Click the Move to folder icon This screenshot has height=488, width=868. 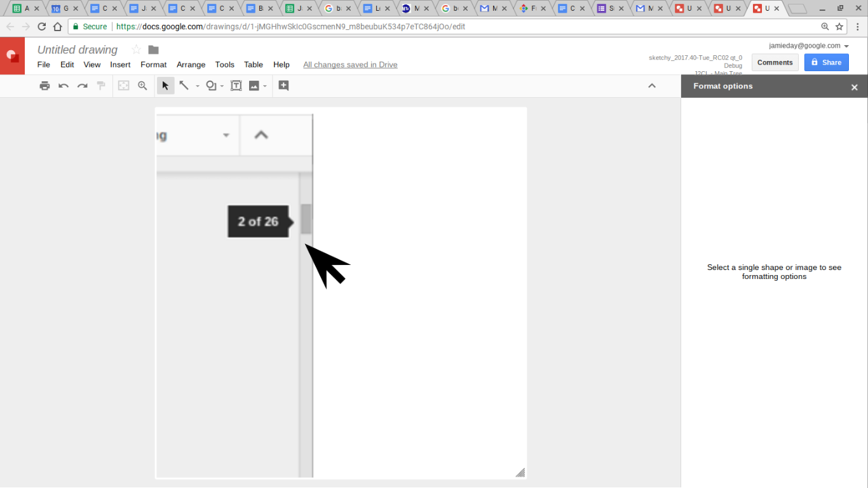pos(153,50)
